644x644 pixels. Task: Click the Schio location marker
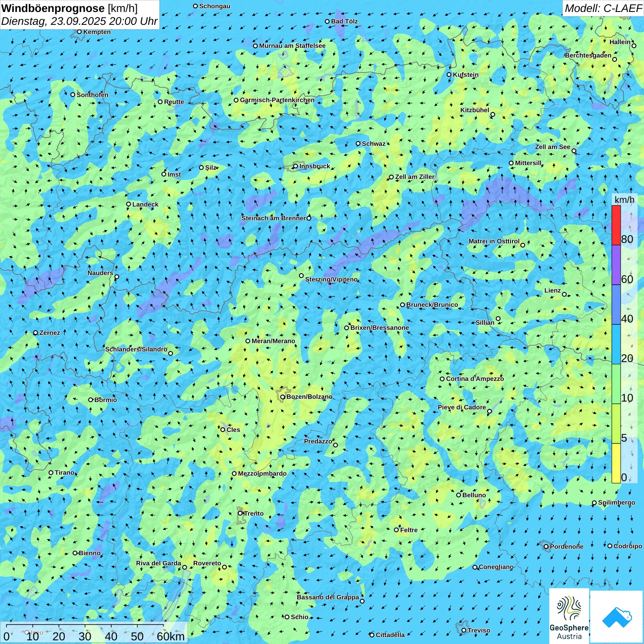click(287, 617)
